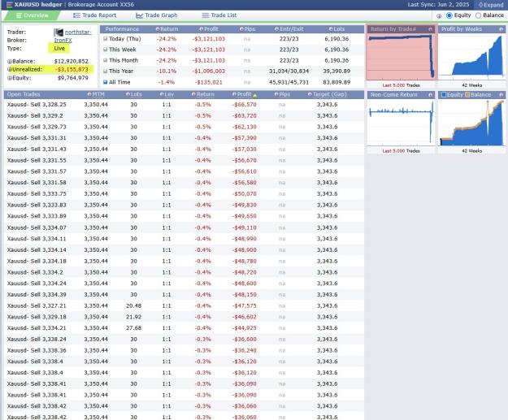Image resolution: width=508 pixels, height=420 pixels.
Task: Click icon at right of Equity Balance chart header
Action: click(x=501, y=95)
